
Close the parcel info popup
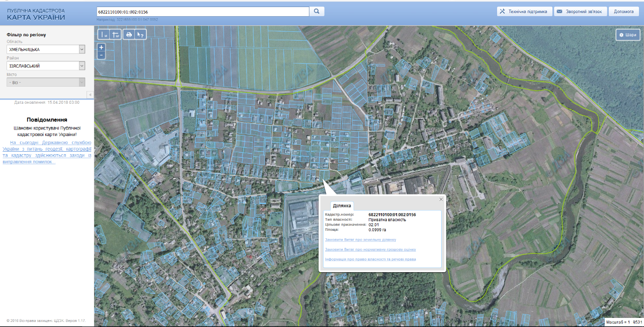pyautogui.click(x=441, y=199)
